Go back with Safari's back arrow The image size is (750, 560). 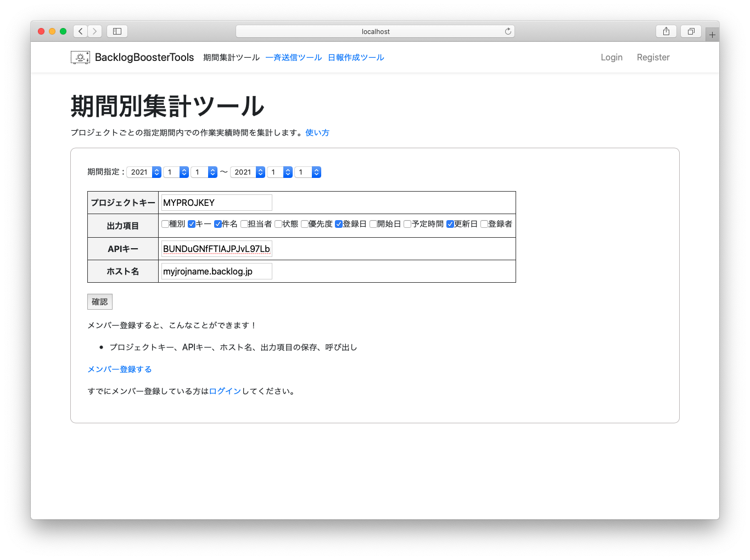click(81, 31)
